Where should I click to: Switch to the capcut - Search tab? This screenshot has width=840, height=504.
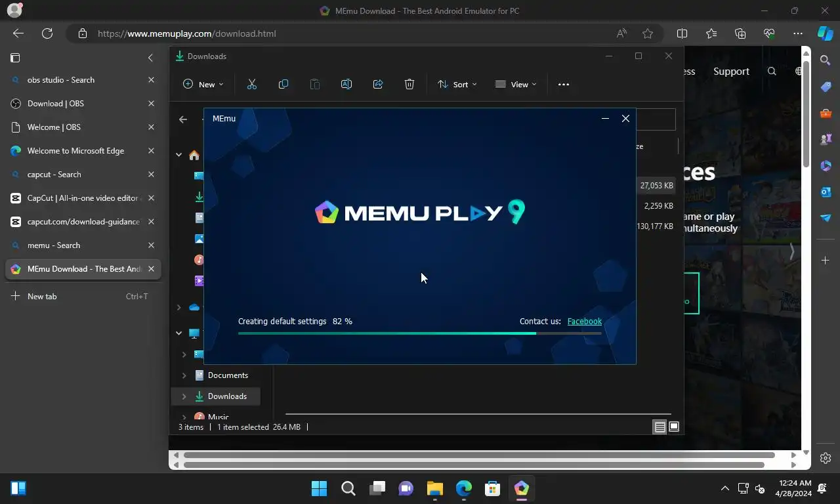click(83, 175)
